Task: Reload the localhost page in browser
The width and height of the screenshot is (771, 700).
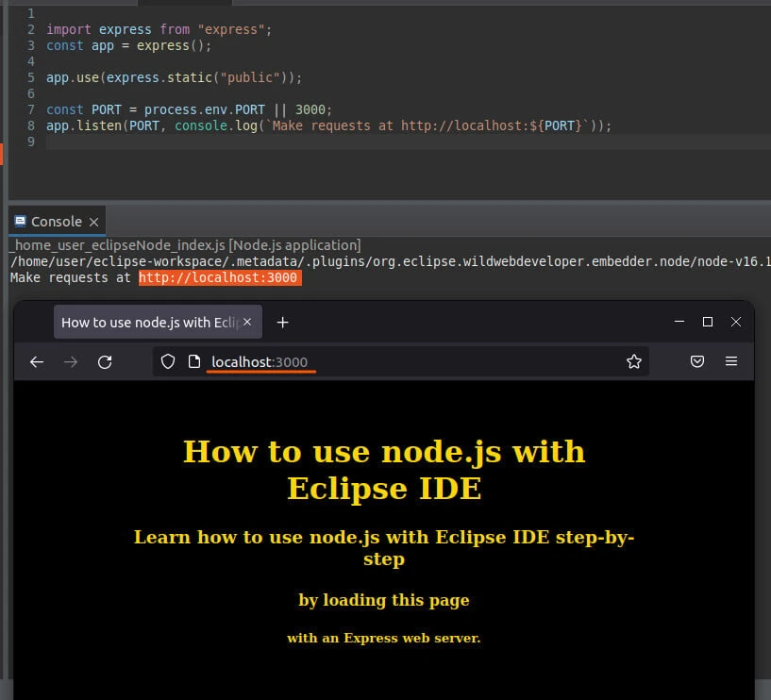Action: [106, 362]
